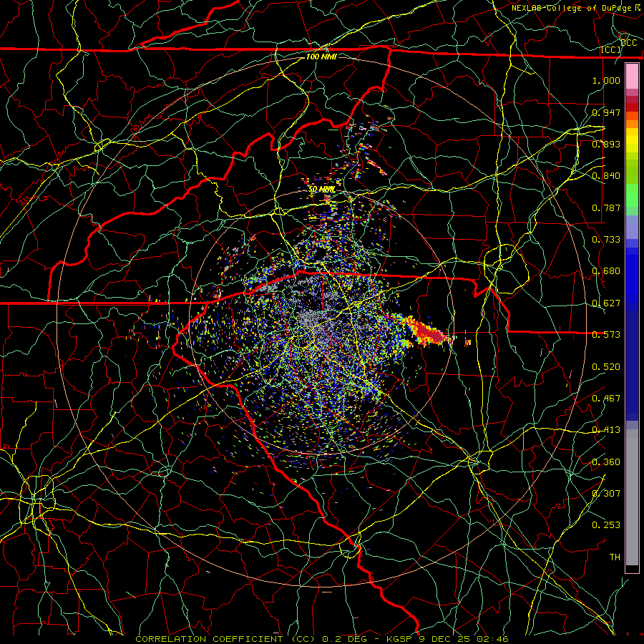
Task: Click the TH threshold label on the scale
Action: tap(615, 557)
